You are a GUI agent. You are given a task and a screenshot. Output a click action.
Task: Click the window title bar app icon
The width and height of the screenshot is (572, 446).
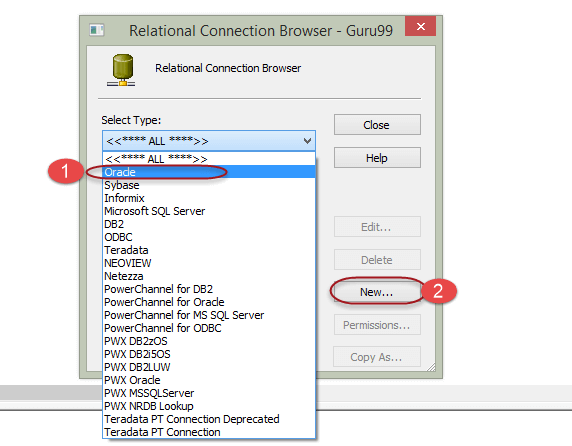click(x=97, y=30)
